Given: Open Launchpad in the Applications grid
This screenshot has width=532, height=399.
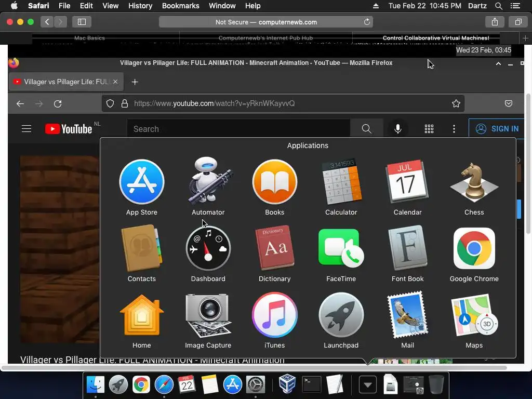Looking at the screenshot, I should (341, 315).
